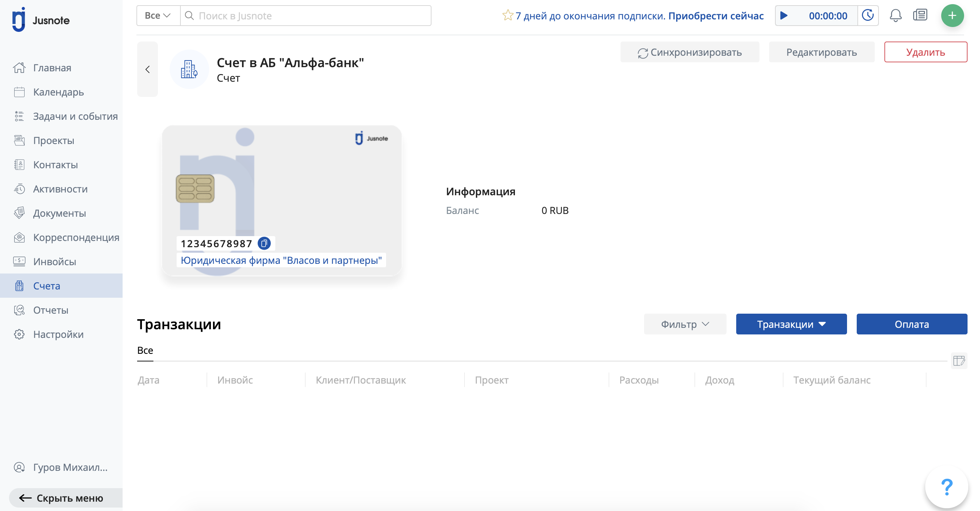Click the Проект column header
The image size is (980, 511).
point(491,380)
